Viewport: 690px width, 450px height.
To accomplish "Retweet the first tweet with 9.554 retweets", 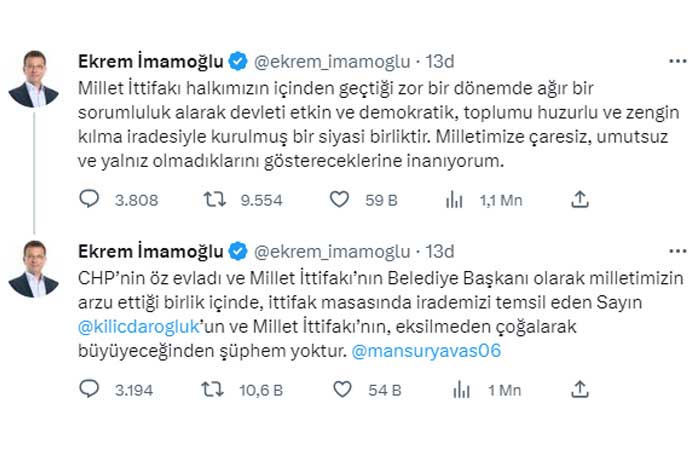I will 215,200.
